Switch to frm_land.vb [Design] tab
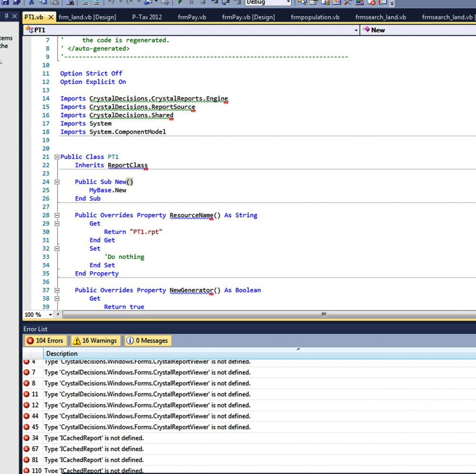The image size is (476, 474). tap(88, 17)
